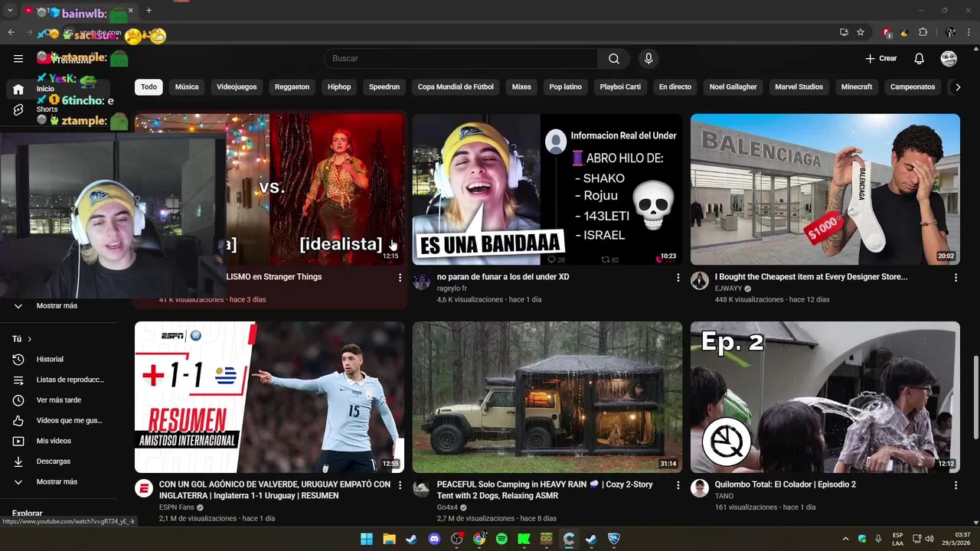
Task: Go to Inicio home icon in sidebar
Action: pyautogui.click(x=18, y=90)
